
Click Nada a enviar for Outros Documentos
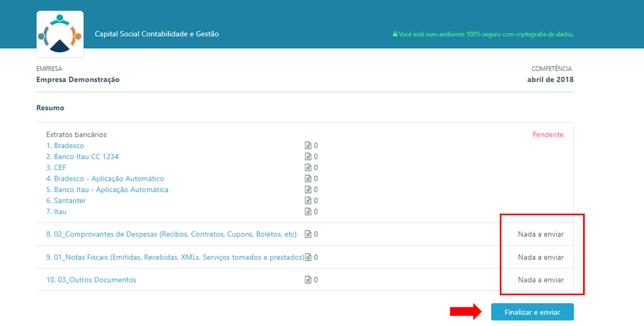[x=541, y=280]
